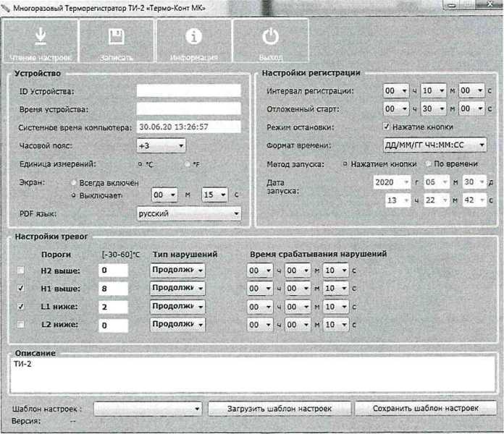This screenshot has width=504, height=434.
Task: Click Сохранить шаблон настроек button
Action: point(426,408)
